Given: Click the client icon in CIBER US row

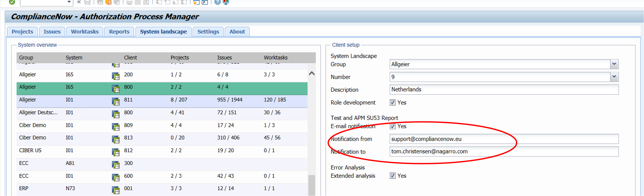Looking at the screenshot, I should 116,152.
